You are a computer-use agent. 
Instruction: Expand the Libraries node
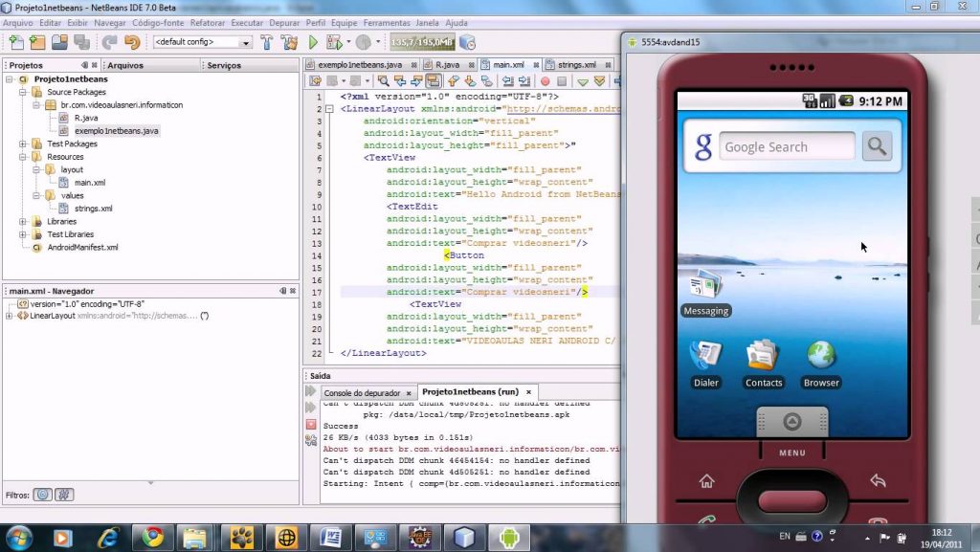23,222
